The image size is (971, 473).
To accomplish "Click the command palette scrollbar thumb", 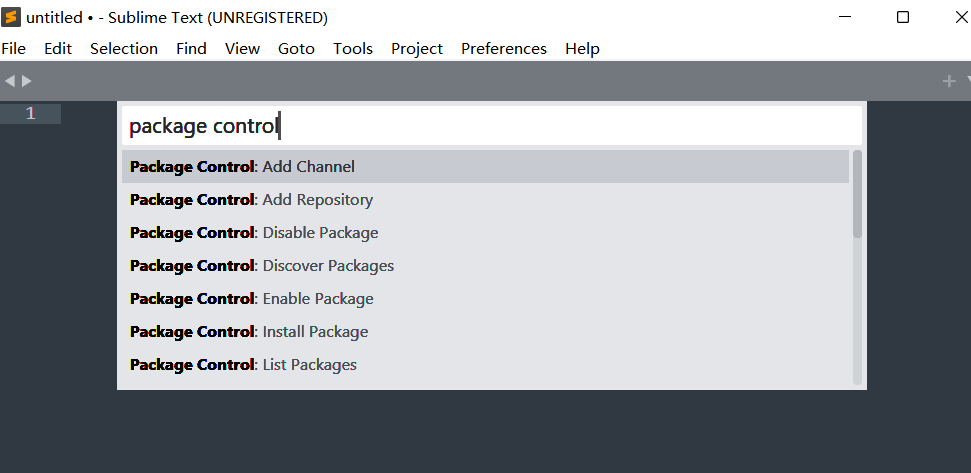I will (857, 194).
